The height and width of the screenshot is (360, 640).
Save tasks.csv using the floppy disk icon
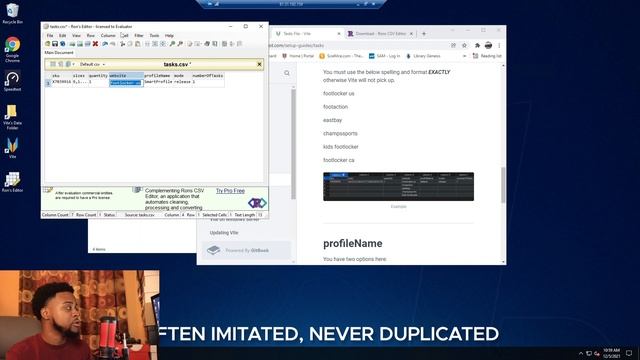[55, 44]
